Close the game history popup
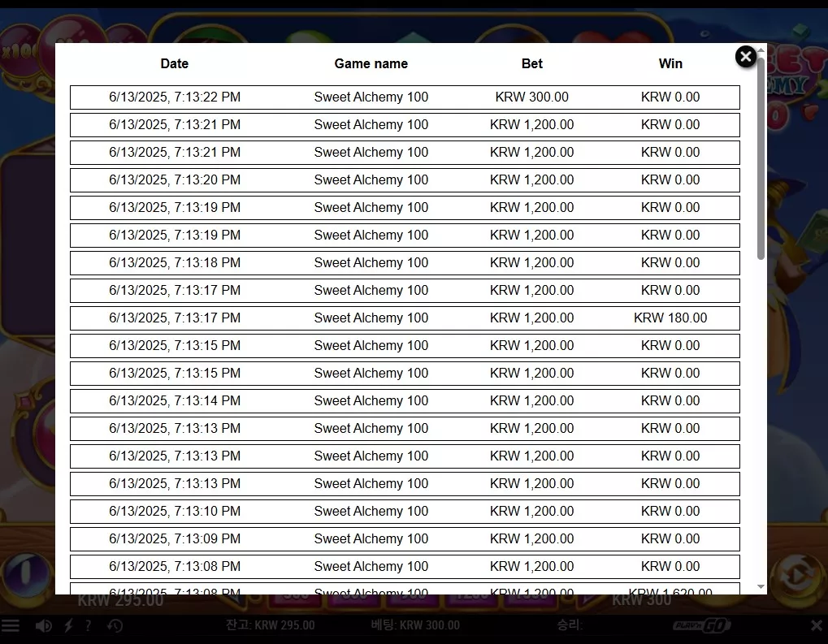The image size is (828, 644). tap(746, 57)
